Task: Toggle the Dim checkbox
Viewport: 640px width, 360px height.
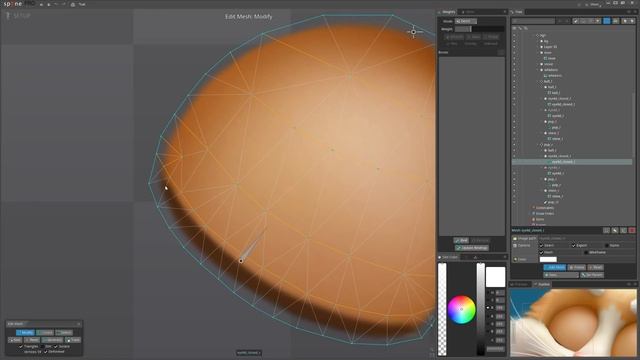Action: [x=43, y=347]
